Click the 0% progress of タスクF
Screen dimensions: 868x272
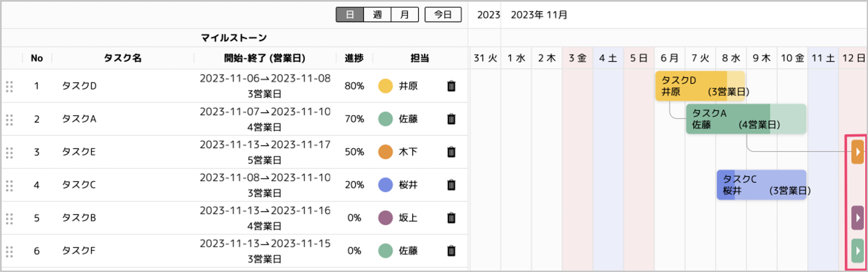pos(354,251)
